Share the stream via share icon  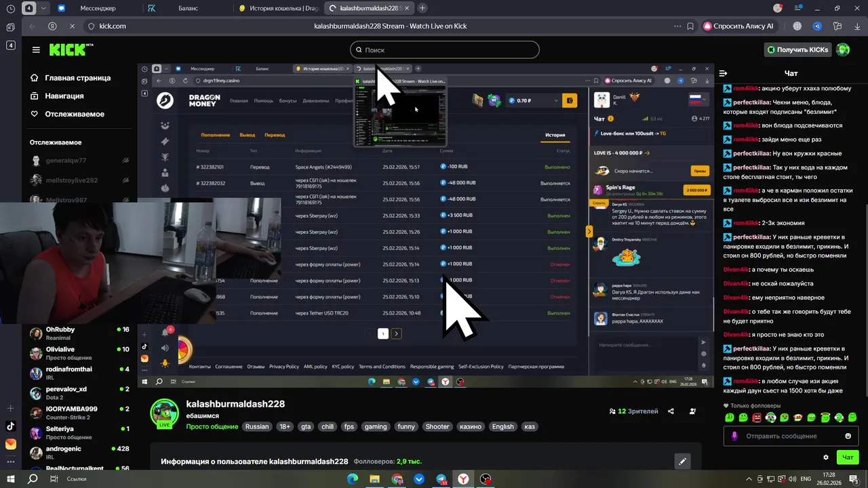pos(671,411)
